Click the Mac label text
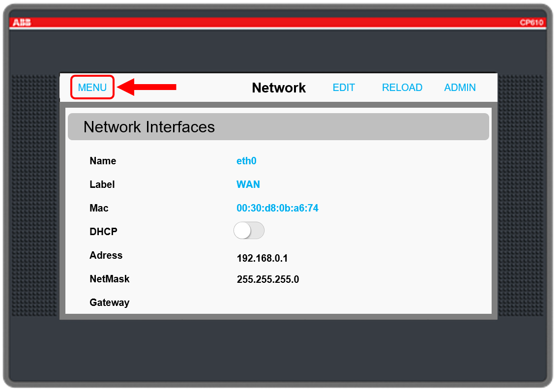This screenshot has height=392, width=558. [x=99, y=208]
